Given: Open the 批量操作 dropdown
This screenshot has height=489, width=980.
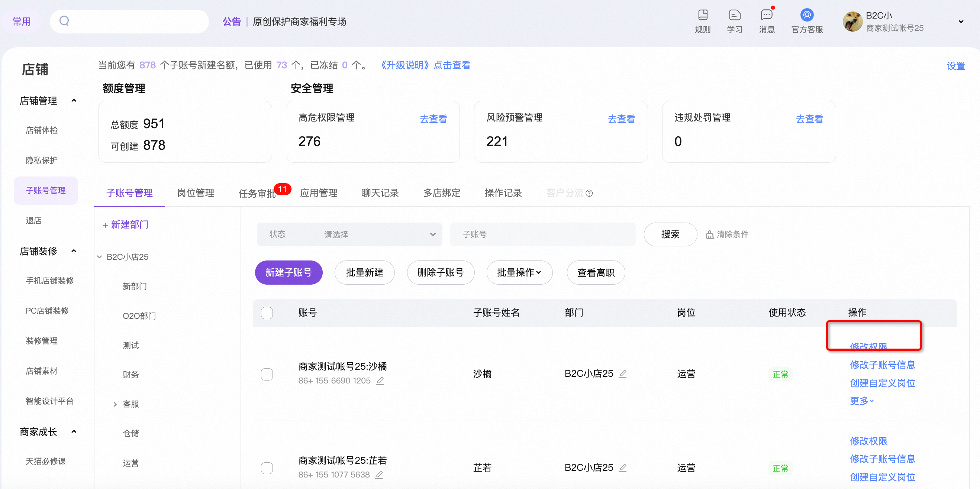Looking at the screenshot, I should point(519,273).
